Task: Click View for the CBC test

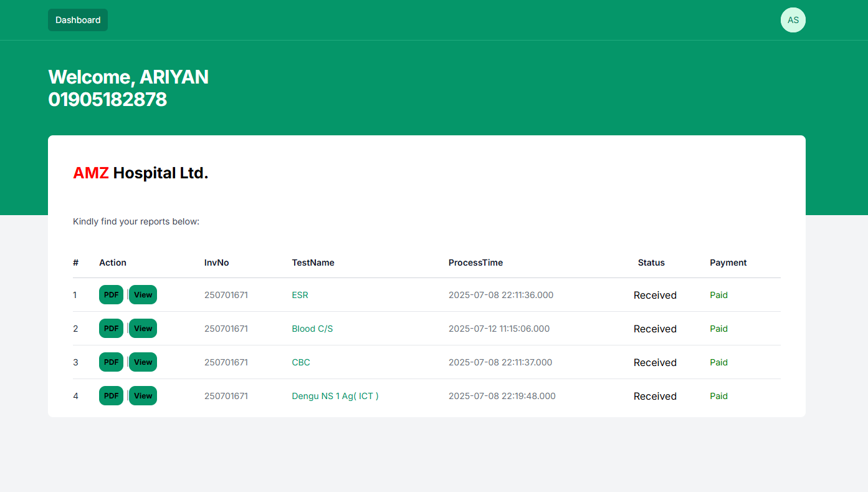Action: 143,362
